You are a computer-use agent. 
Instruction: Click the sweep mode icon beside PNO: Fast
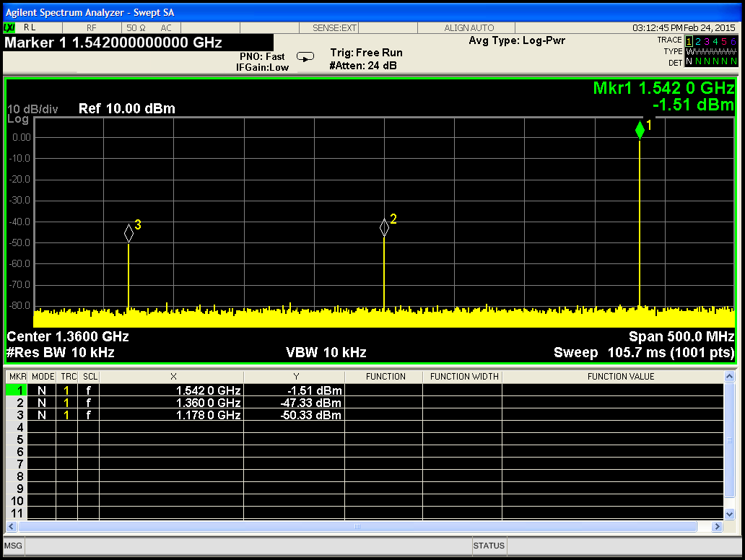tap(305, 57)
